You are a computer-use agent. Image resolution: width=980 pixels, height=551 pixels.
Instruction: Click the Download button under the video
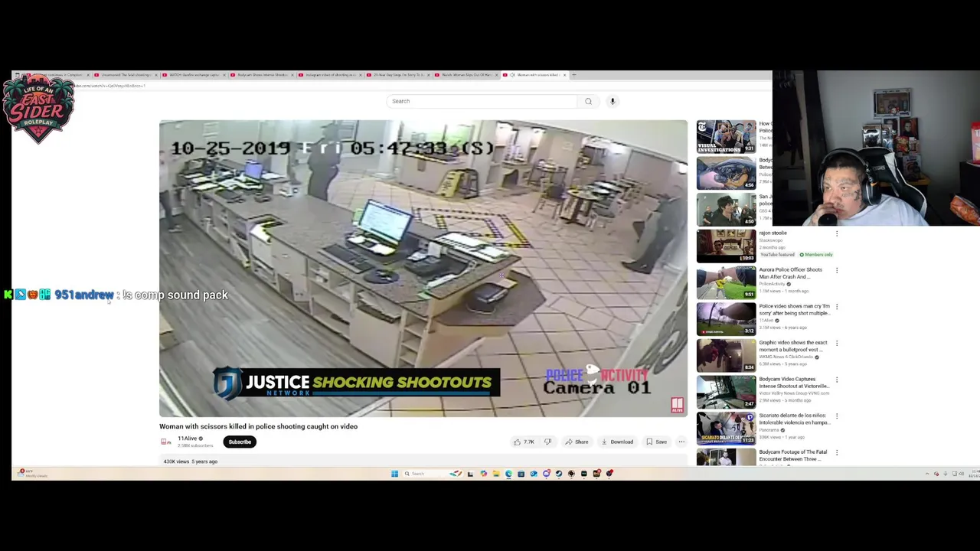pyautogui.click(x=617, y=442)
